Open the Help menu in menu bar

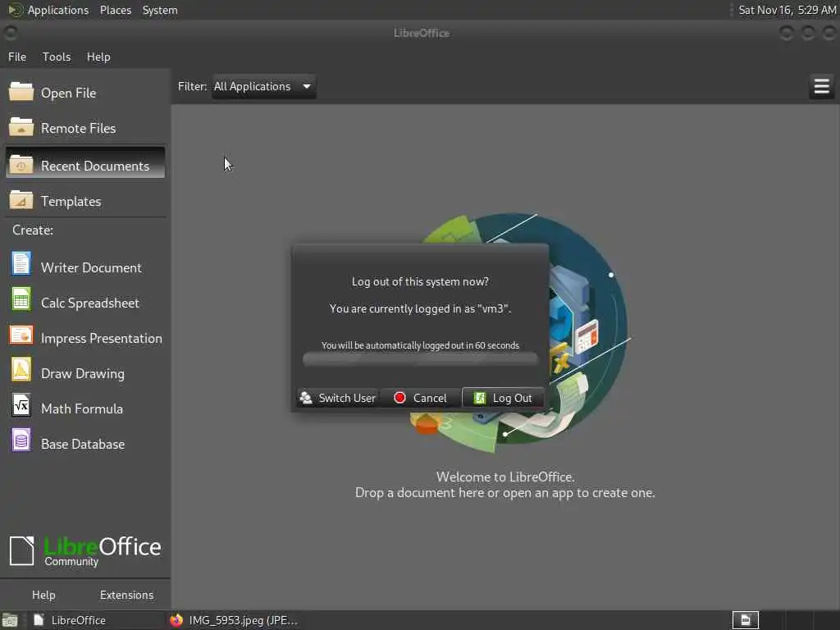[98, 57]
